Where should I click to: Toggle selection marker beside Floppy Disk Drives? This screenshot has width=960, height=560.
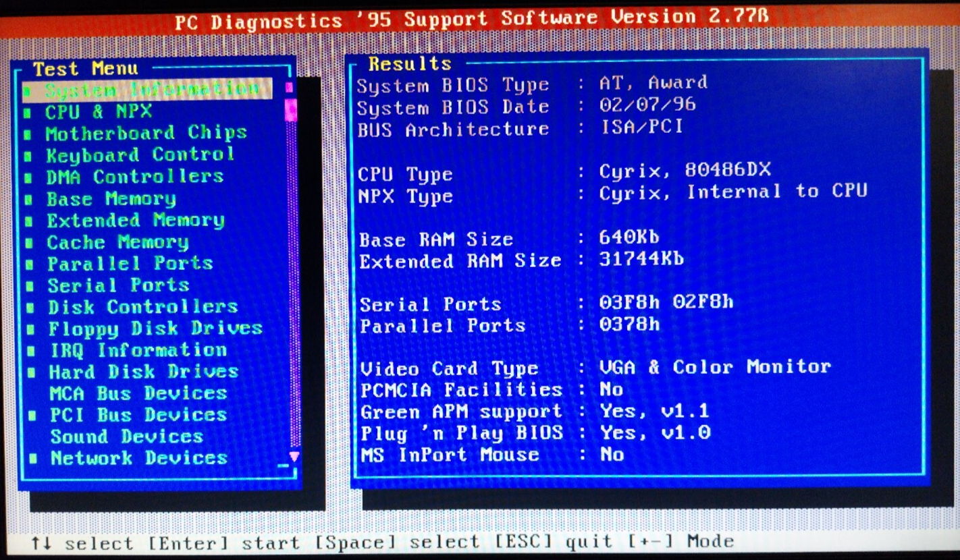click(x=30, y=330)
